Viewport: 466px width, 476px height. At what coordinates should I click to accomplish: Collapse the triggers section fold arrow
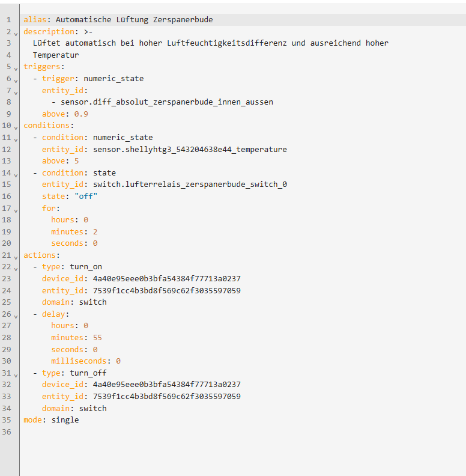point(16,68)
